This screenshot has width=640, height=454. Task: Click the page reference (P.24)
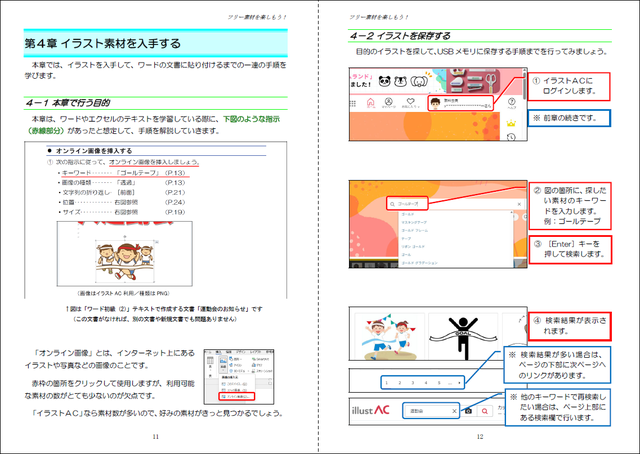tap(175, 202)
